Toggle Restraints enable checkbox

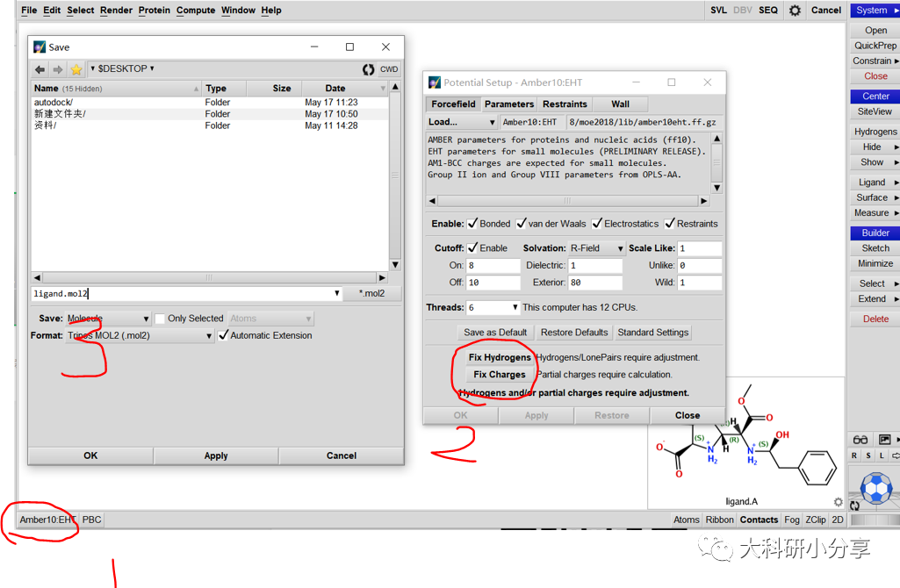click(x=669, y=223)
